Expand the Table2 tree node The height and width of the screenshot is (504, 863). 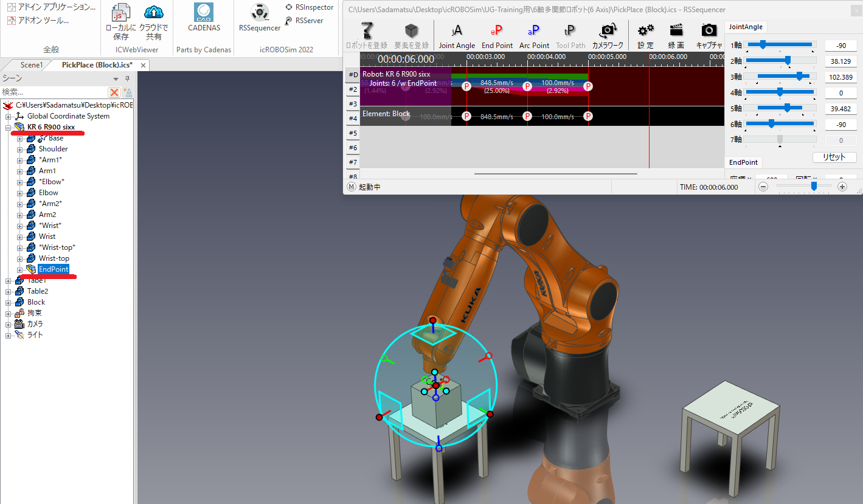click(x=9, y=291)
